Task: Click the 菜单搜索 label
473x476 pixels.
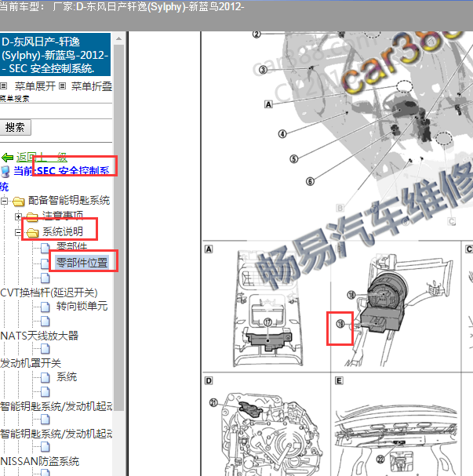Action: [x=15, y=98]
